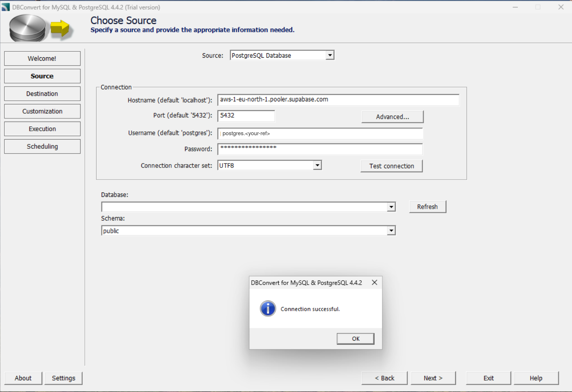The width and height of the screenshot is (572, 392).
Task: Click the 'Username (default 'postgres'):' label
Action: [x=170, y=133]
